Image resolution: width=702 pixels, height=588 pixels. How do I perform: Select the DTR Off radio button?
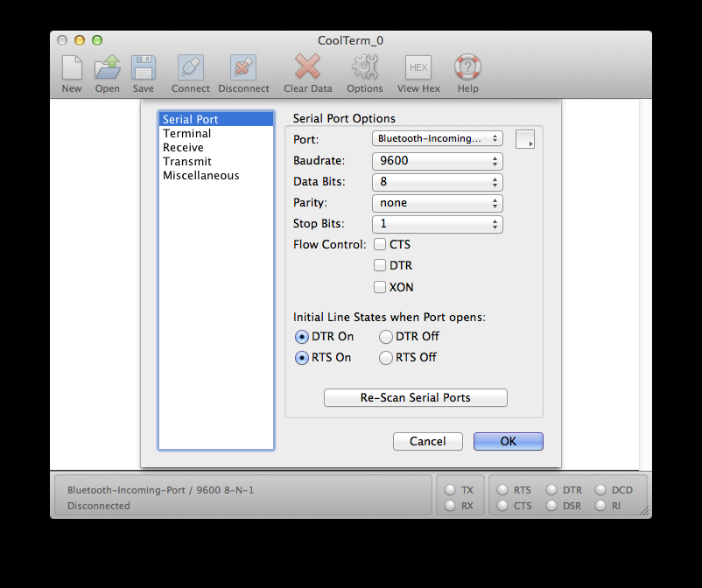(x=386, y=337)
